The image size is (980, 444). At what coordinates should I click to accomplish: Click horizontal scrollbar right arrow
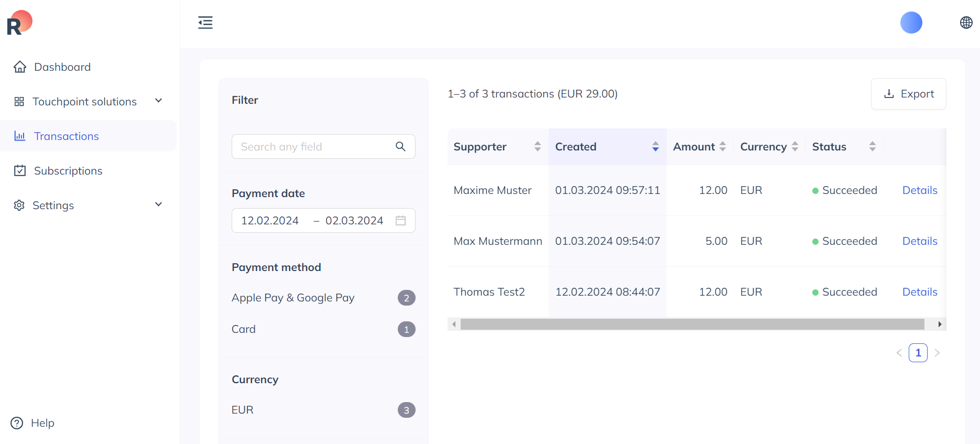[940, 324]
